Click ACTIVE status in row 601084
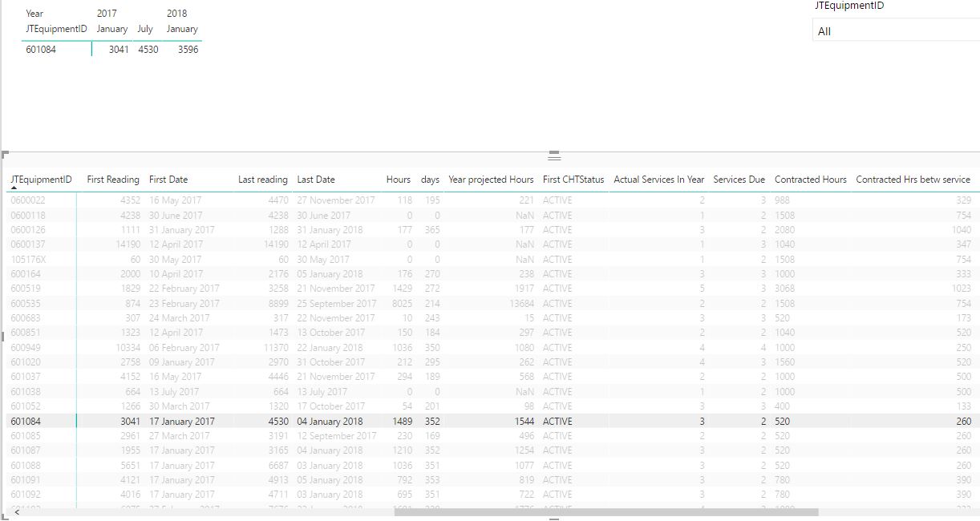The height and width of the screenshot is (521, 980). 557,421
